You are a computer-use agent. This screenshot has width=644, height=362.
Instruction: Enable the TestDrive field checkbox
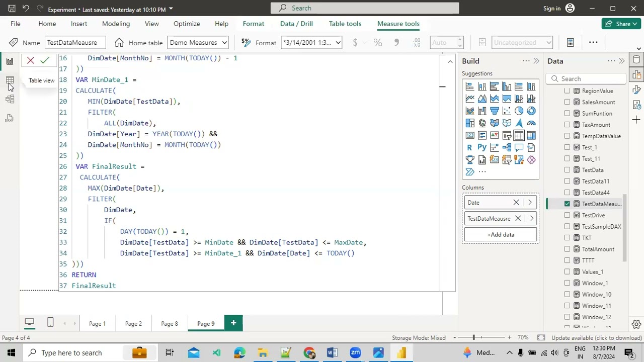pyautogui.click(x=568, y=215)
